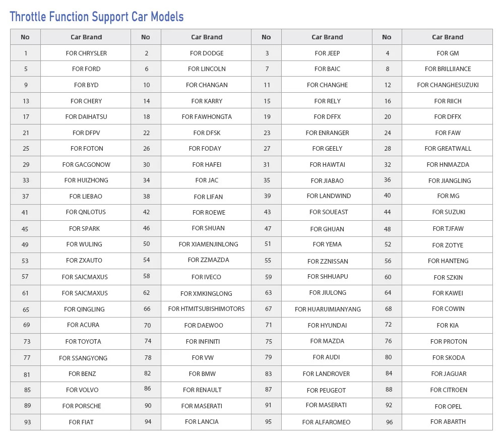Click the FOR JEEP cell
The height and width of the screenshot is (440, 504).
327,53
